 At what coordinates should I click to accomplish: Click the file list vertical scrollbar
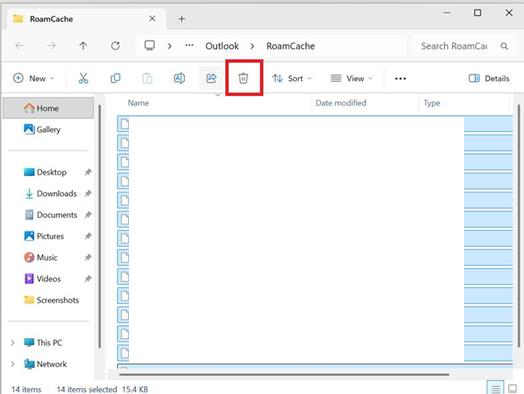[519, 226]
